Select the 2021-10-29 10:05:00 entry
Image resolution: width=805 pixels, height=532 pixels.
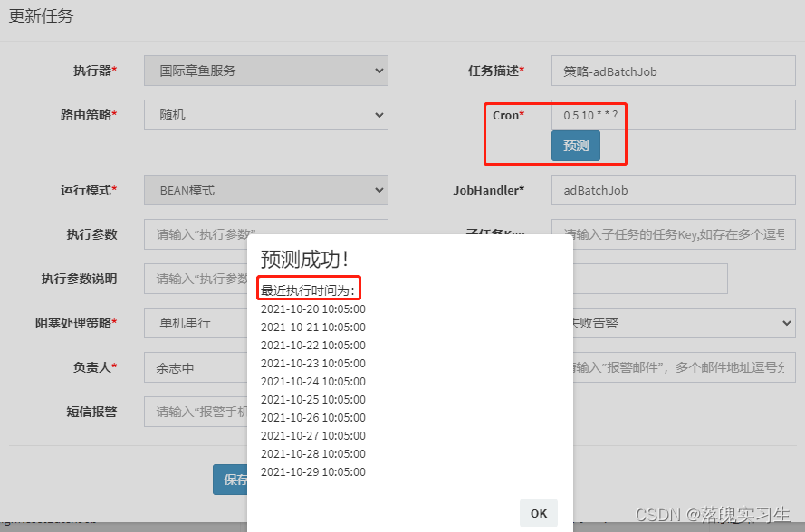(x=313, y=472)
